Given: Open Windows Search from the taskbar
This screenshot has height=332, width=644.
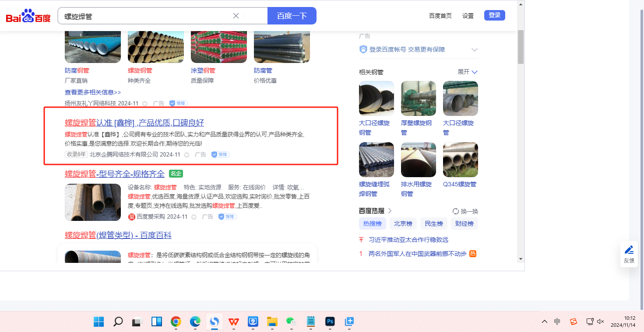Looking at the screenshot, I should point(118,322).
